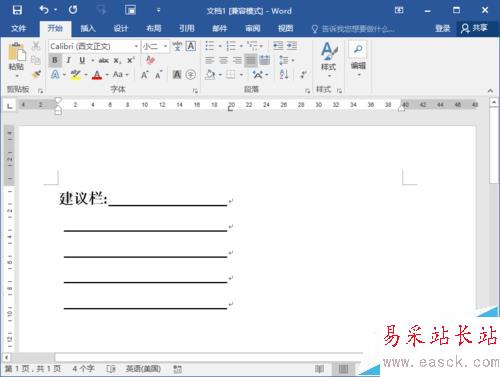The image size is (500, 377).
Task: Open the Editing find tools
Action: 358,58
